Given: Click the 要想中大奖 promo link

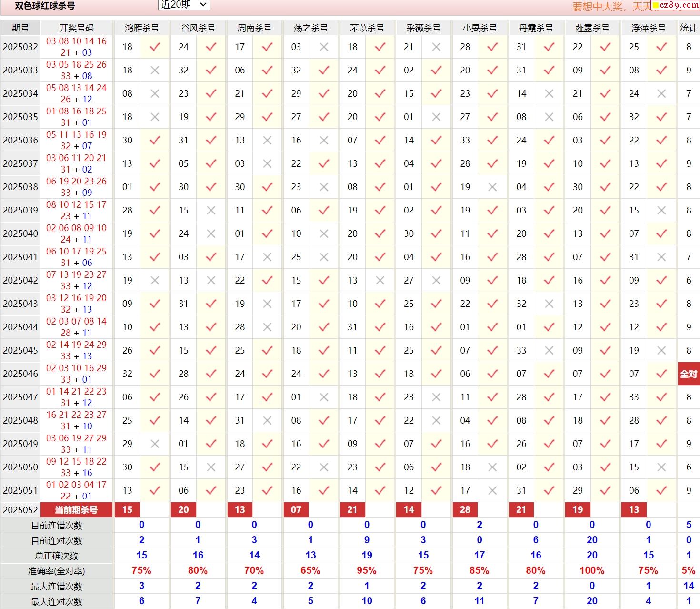Looking at the screenshot, I should 597,6.
